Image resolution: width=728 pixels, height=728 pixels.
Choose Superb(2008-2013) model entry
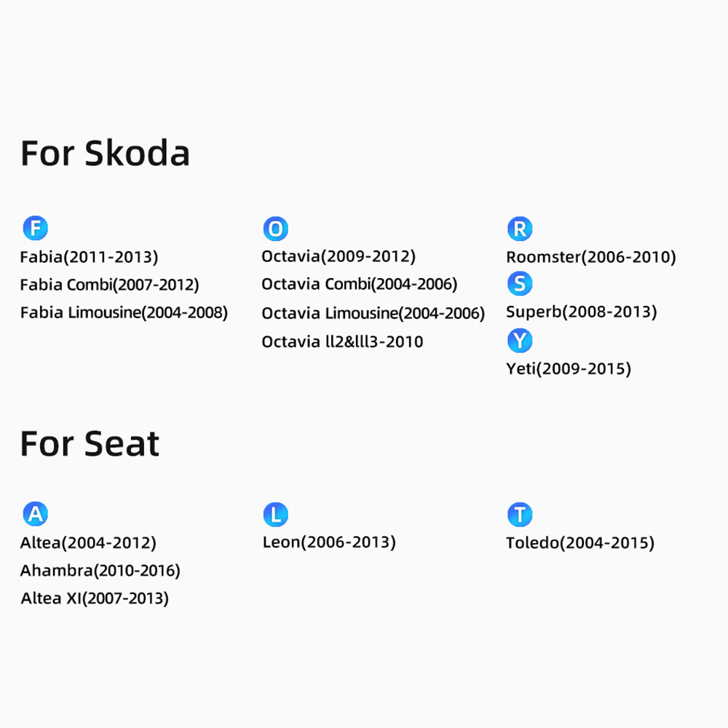click(581, 312)
